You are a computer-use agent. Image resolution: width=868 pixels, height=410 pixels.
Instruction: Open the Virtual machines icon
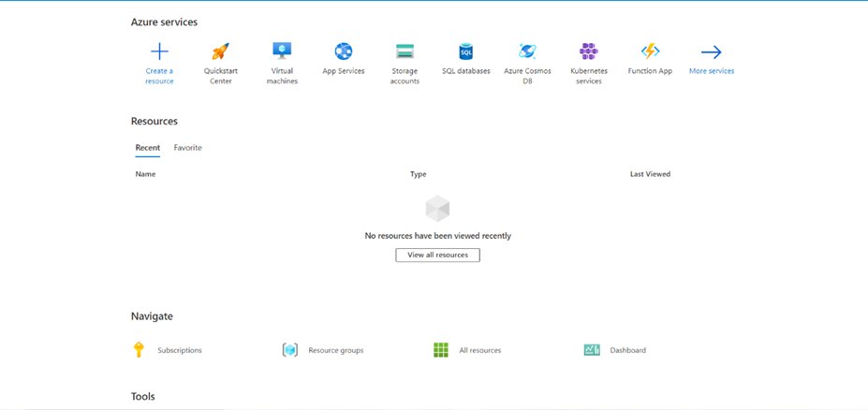283,51
